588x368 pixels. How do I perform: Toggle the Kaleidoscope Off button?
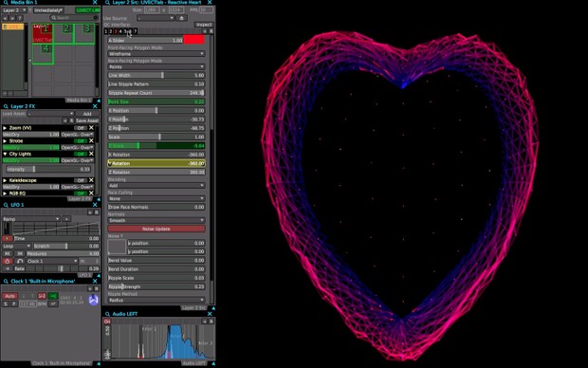pyautogui.click(x=81, y=180)
